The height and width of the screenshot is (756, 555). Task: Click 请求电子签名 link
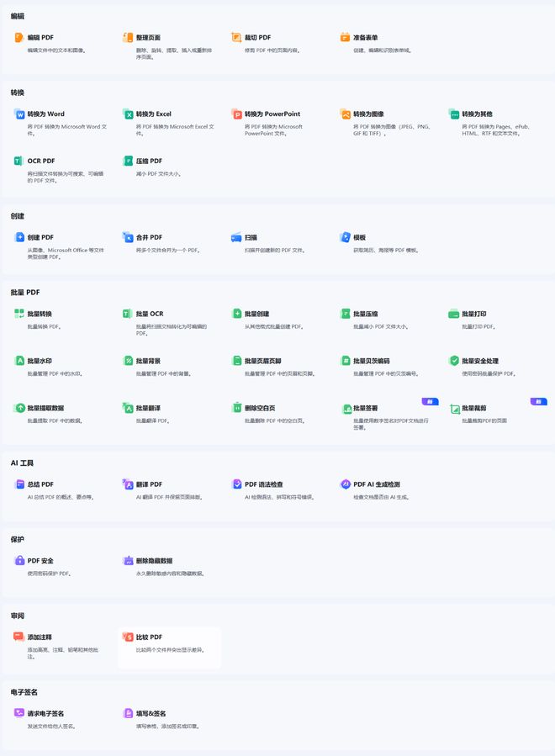pos(45,713)
